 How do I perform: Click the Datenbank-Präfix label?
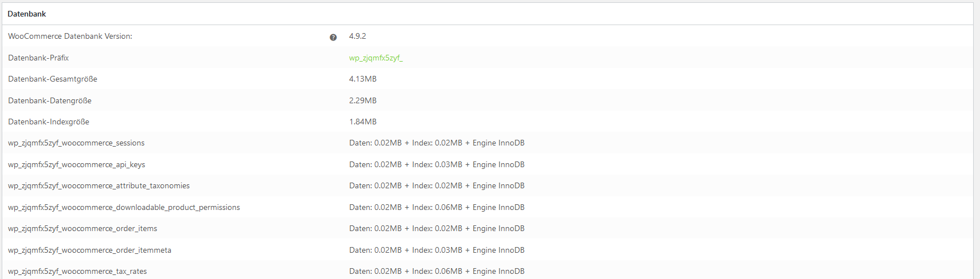click(x=38, y=58)
